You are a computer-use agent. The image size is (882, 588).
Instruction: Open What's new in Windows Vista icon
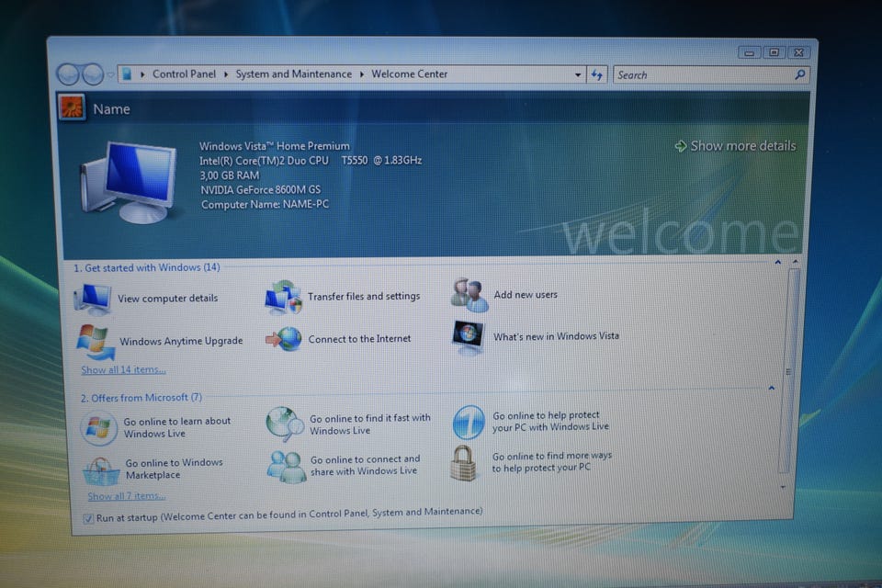[x=468, y=336]
